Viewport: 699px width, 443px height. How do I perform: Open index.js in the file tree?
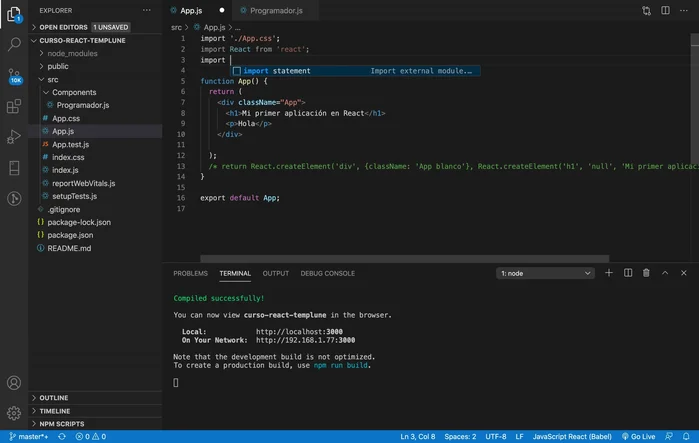click(95, 170)
